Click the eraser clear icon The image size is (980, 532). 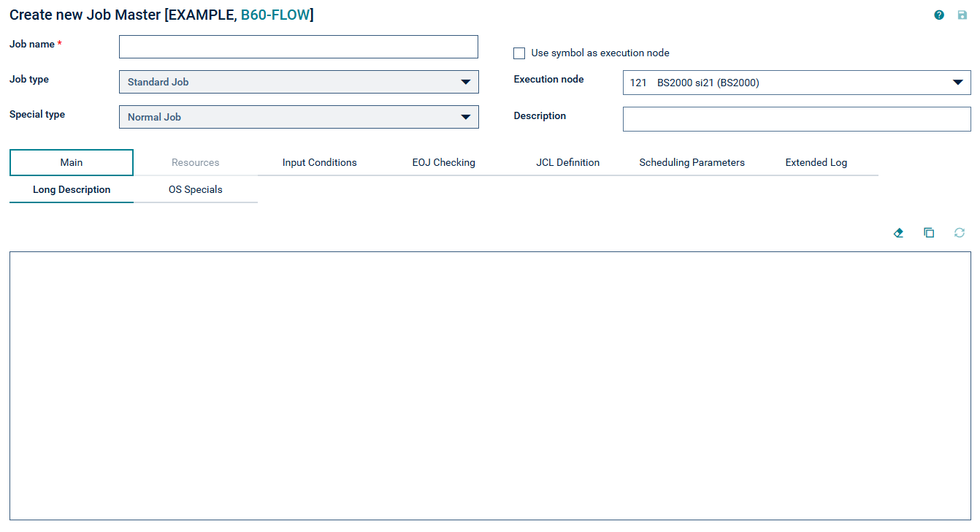(x=899, y=232)
